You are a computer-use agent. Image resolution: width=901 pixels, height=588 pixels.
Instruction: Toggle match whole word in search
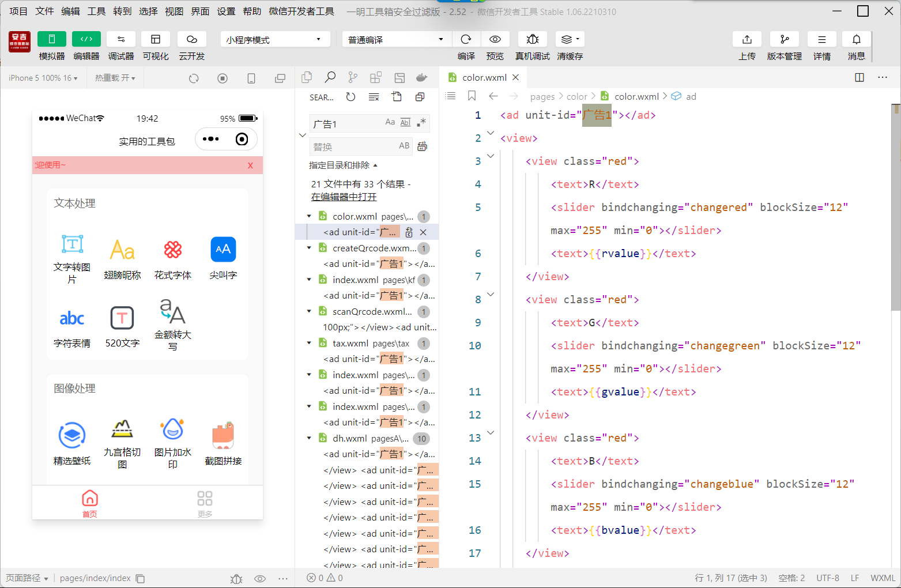[405, 122]
